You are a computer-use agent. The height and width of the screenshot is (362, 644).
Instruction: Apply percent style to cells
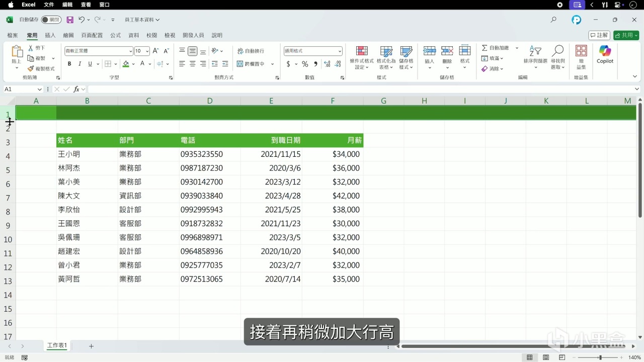pos(305,64)
